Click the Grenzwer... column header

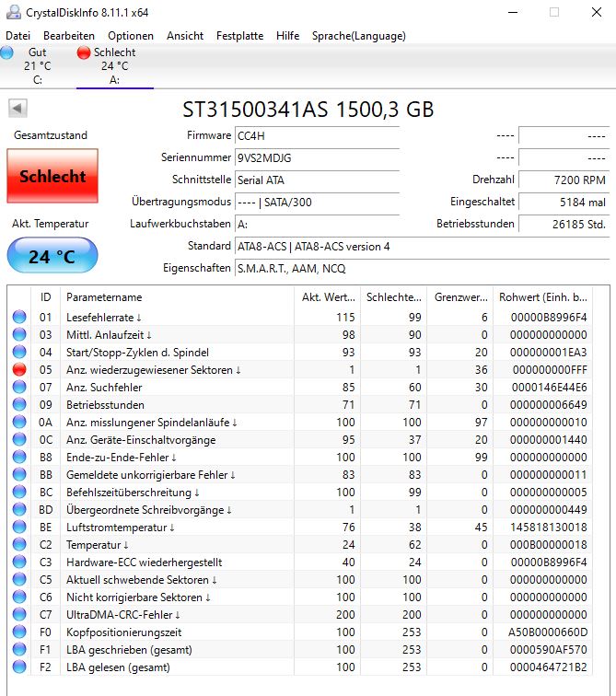click(x=459, y=297)
